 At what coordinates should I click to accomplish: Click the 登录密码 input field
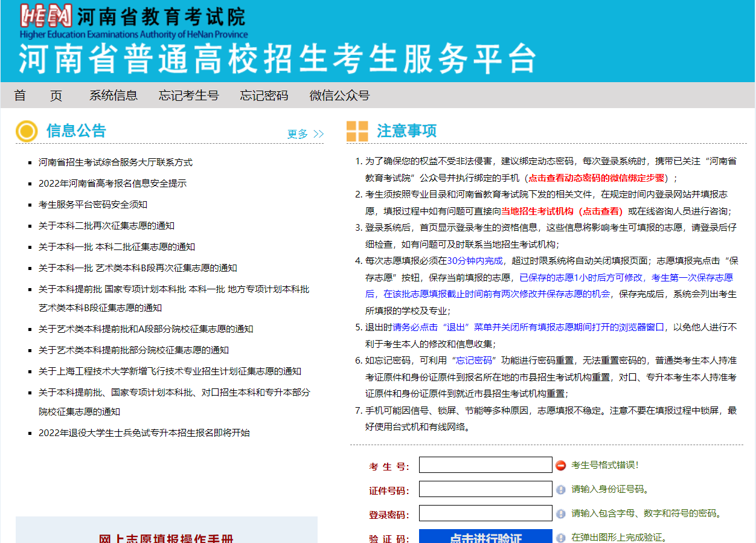pyautogui.click(x=485, y=513)
